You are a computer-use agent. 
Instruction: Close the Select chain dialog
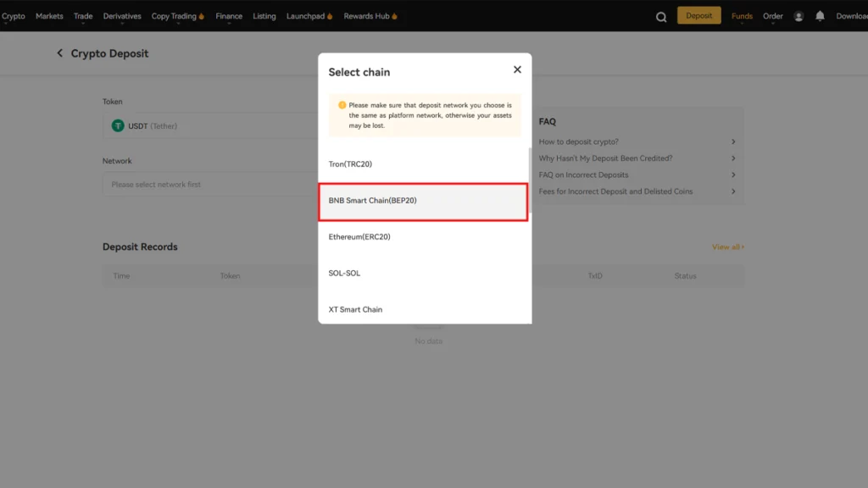(x=517, y=69)
